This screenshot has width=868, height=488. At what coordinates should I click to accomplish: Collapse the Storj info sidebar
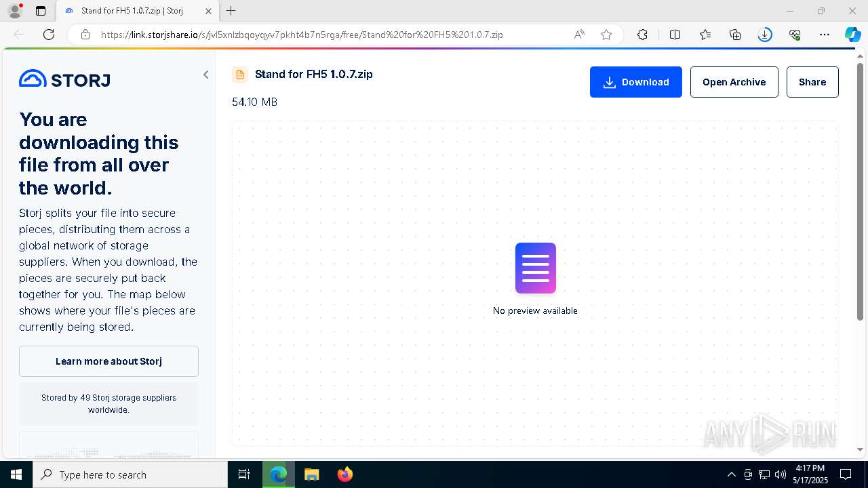point(205,75)
